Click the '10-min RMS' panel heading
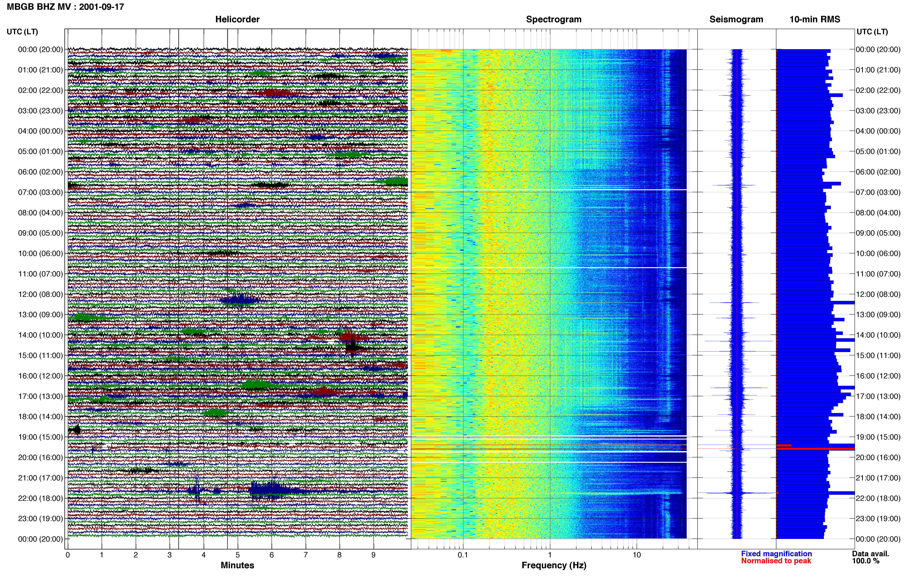 (x=815, y=19)
